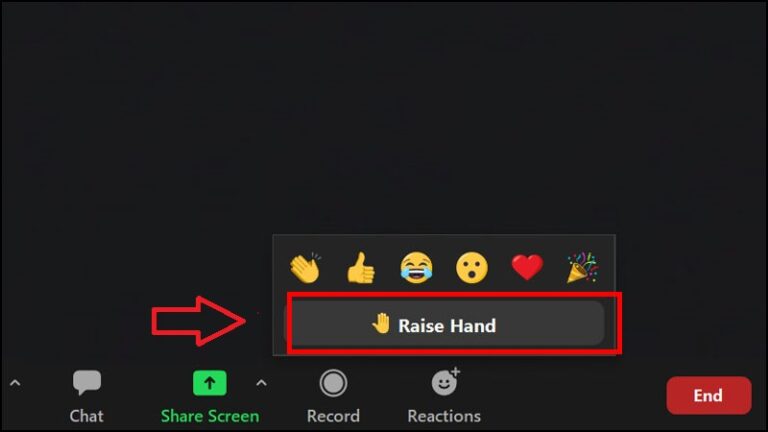
Task: Click the Chat text label
Action: (87, 416)
